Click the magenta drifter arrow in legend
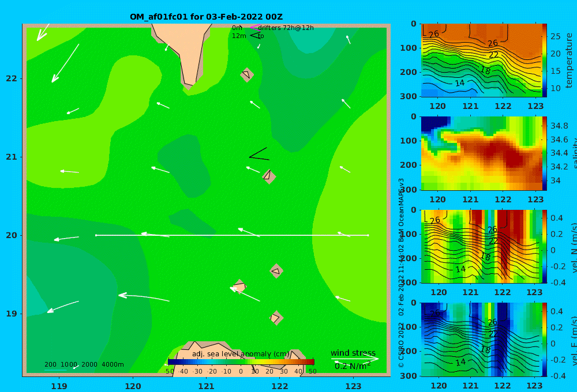The image size is (577, 392). (x=255, y=27)
